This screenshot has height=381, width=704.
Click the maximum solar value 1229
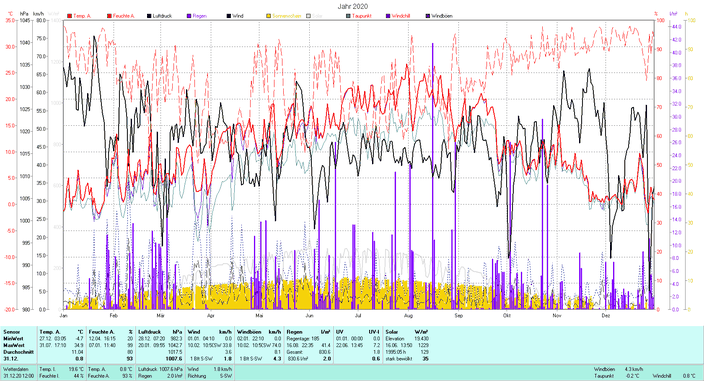click(423, 345)
